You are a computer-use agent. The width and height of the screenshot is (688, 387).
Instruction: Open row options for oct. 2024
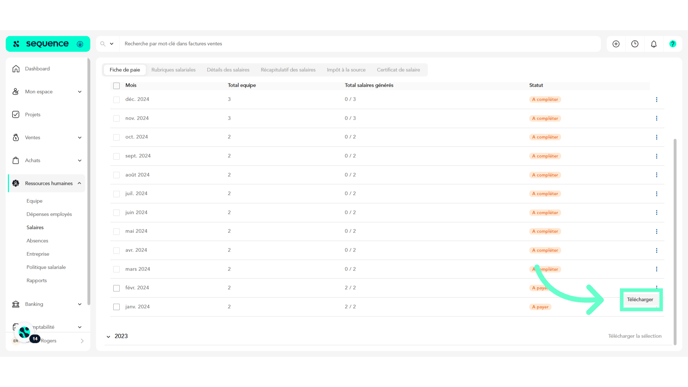click(656, 137)
